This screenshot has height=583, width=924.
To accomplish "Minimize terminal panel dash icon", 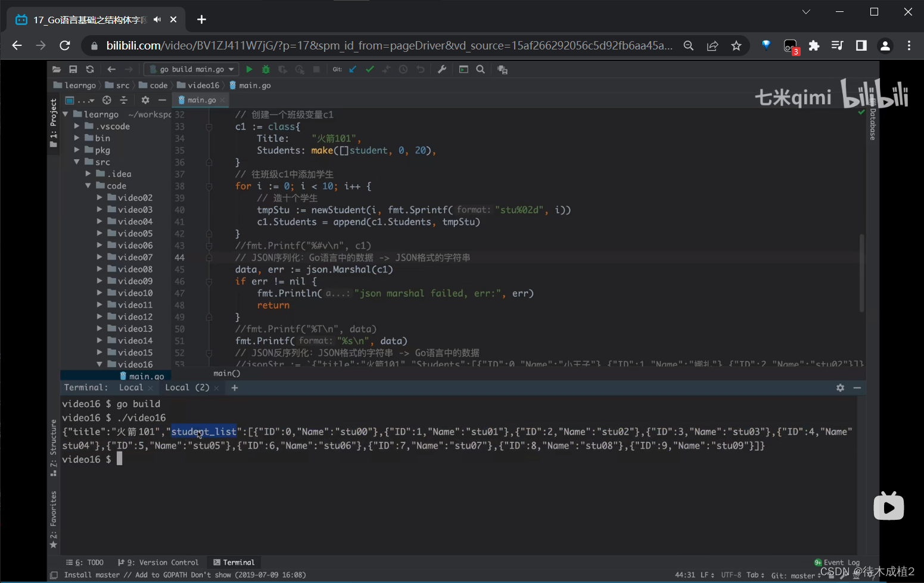I will point(857,387).
